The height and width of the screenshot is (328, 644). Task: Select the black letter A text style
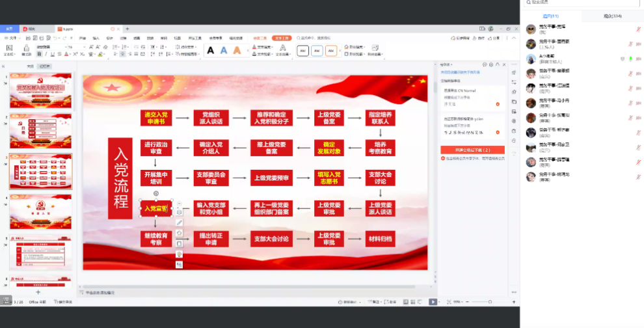(x=210, y=50)
